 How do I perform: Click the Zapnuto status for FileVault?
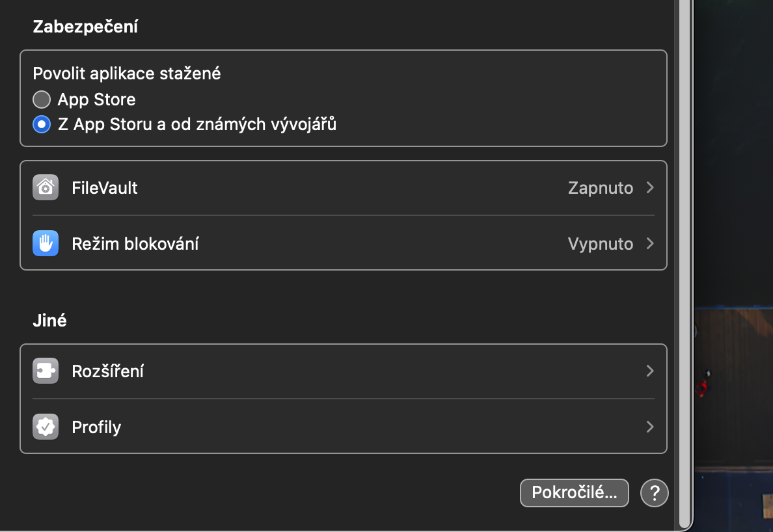tap(600, 188)
